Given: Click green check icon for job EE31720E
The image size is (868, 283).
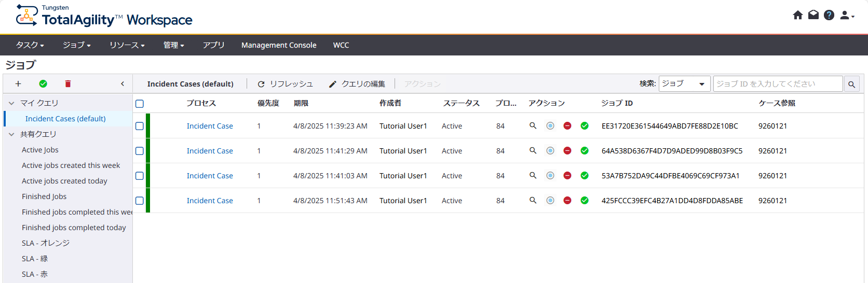Looking at the screenshot, I should click(585, 125).
